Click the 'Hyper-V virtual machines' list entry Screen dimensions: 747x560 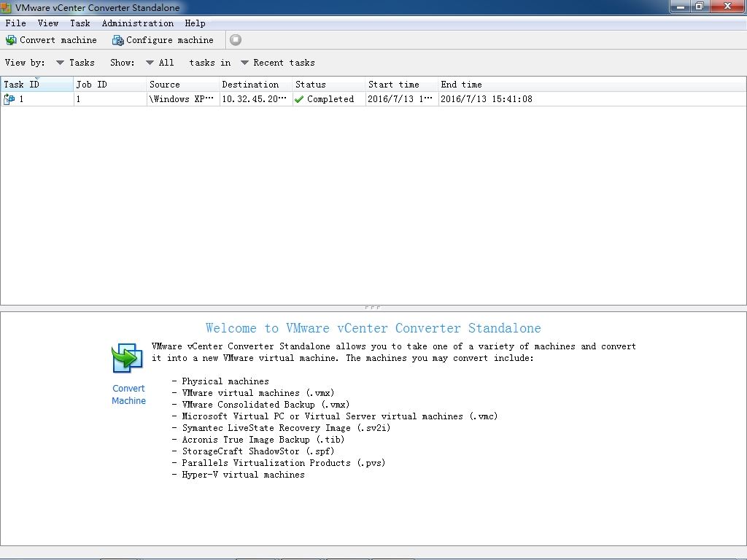coord(243,475)
